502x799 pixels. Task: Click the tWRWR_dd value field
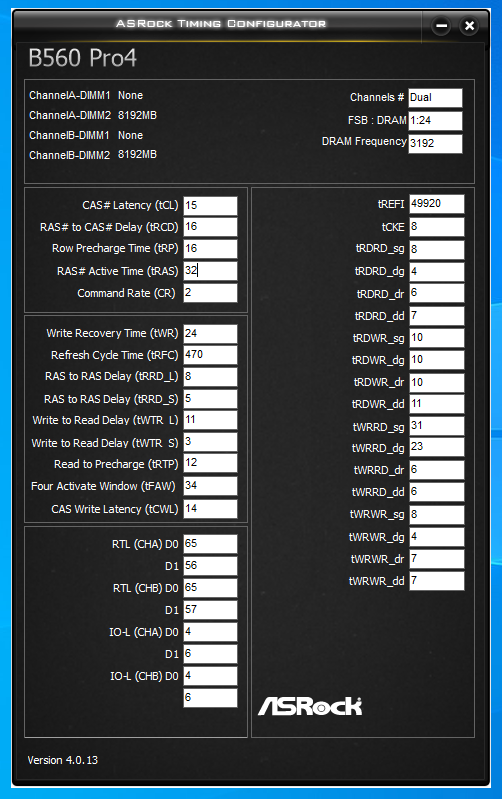[437, 581]
